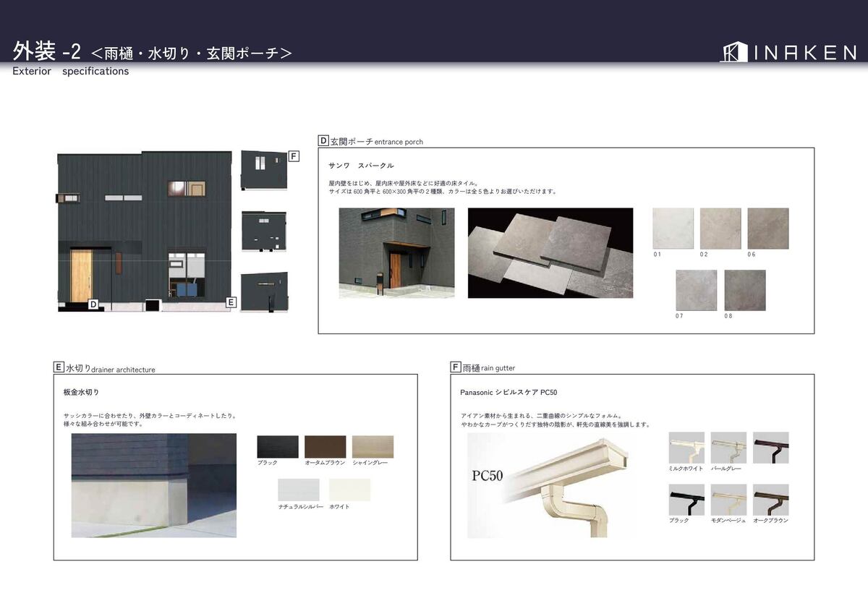The image size is (868, 614).
Task: Select the モダンベージュ rain gutter icon
Action: click(x=728, y=500)
